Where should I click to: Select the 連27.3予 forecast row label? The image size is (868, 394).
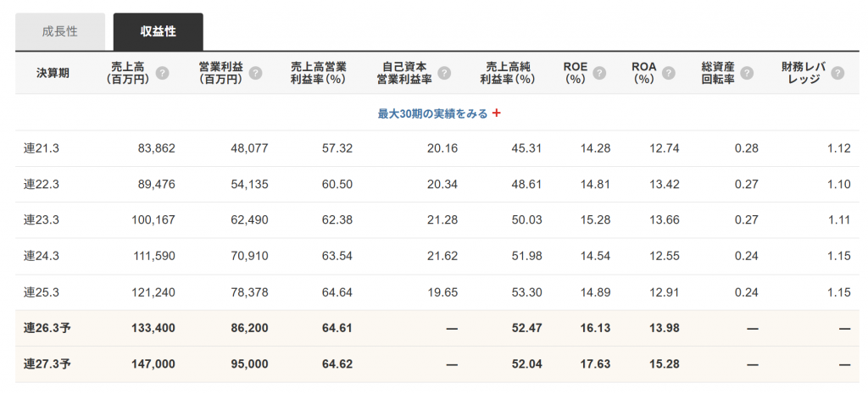tap(47, 363)
